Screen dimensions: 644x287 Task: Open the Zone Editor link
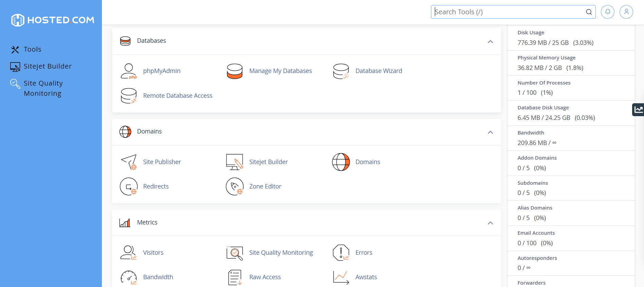(x=265, y=186)
